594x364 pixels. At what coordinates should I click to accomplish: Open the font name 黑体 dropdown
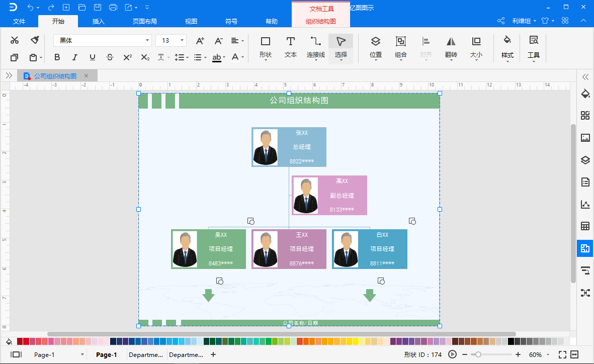(147, 41)
